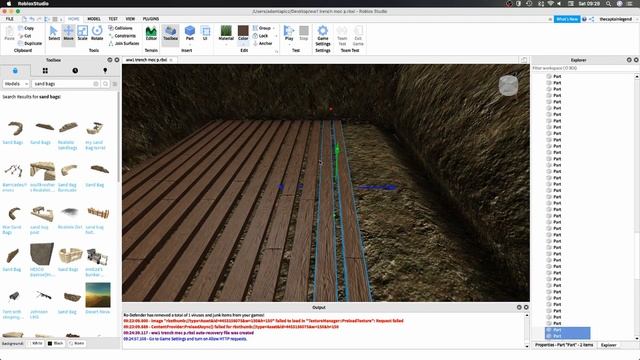
Task: Open the UI insert tool
Action: click(x=205, y=33)
